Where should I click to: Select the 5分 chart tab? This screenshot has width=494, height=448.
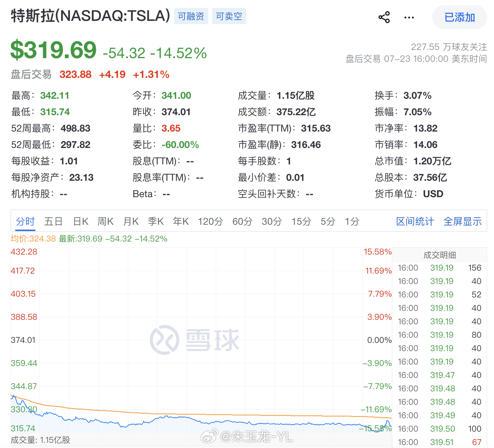click(328, 221)
